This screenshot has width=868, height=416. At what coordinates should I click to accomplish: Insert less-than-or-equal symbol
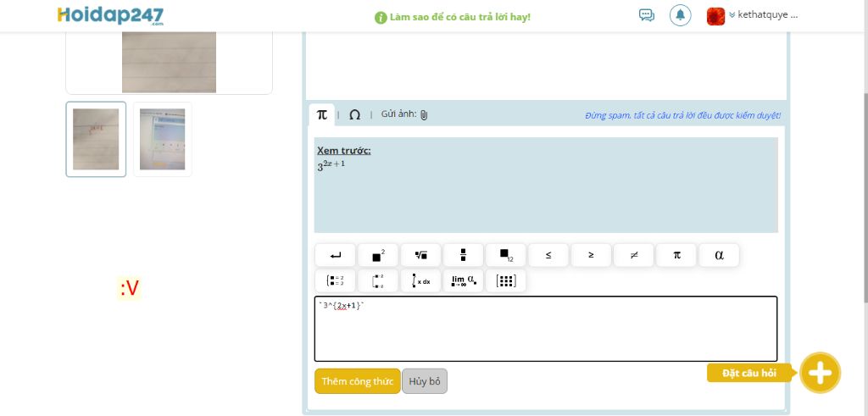(548, 255)
